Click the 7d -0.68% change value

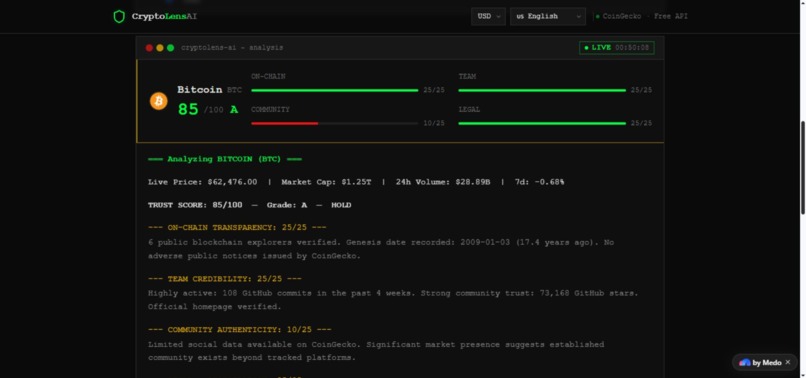539,182
